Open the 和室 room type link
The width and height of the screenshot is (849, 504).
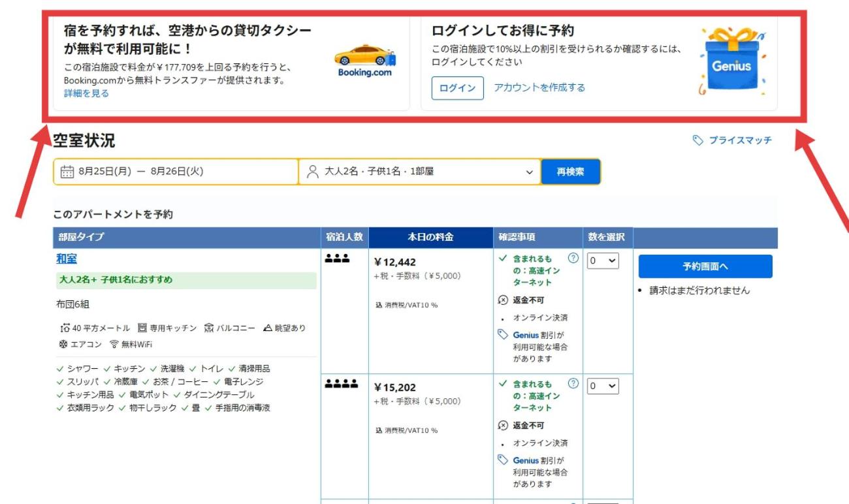pyautogui.click(x=67, y=259)
